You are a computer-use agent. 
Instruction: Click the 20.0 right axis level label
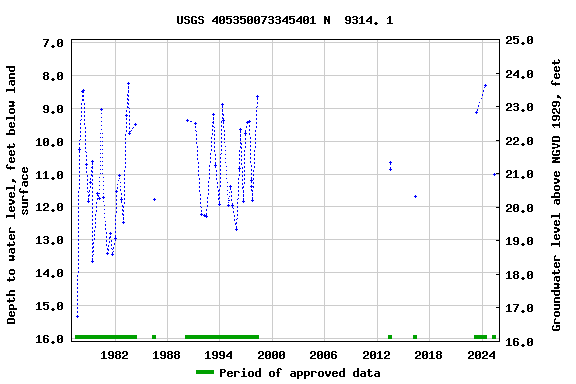519,208
